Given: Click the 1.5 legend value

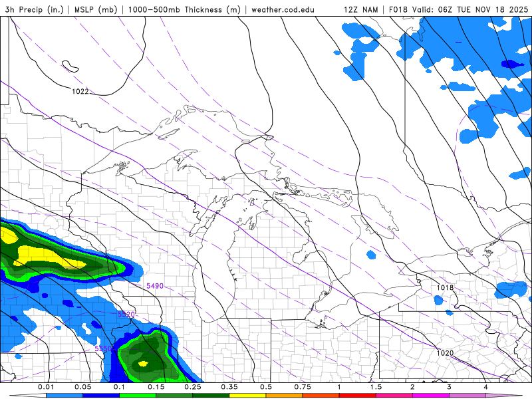Looking at the screenshot, I should [x=376, y=387].
